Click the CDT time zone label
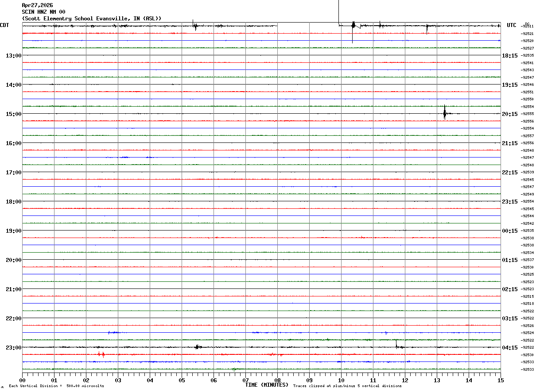This screenshot has height=392, width=536. click(x=4, y=25)
